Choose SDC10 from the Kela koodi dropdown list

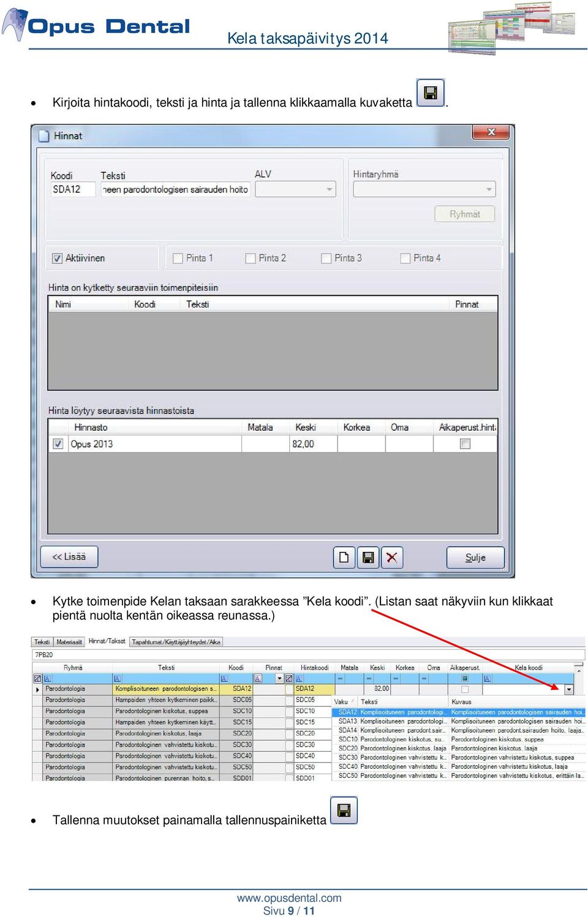tap(458, 739)
